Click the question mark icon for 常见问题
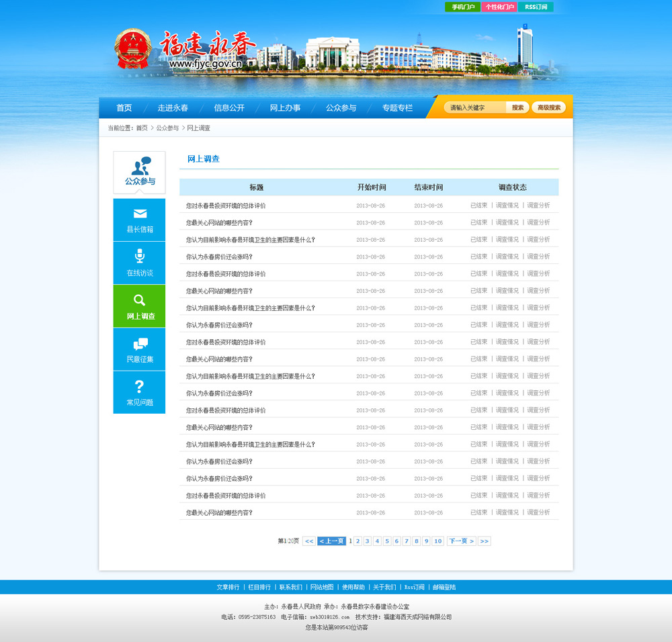Screen dimensions: 672x642 [x=139, y=386]
